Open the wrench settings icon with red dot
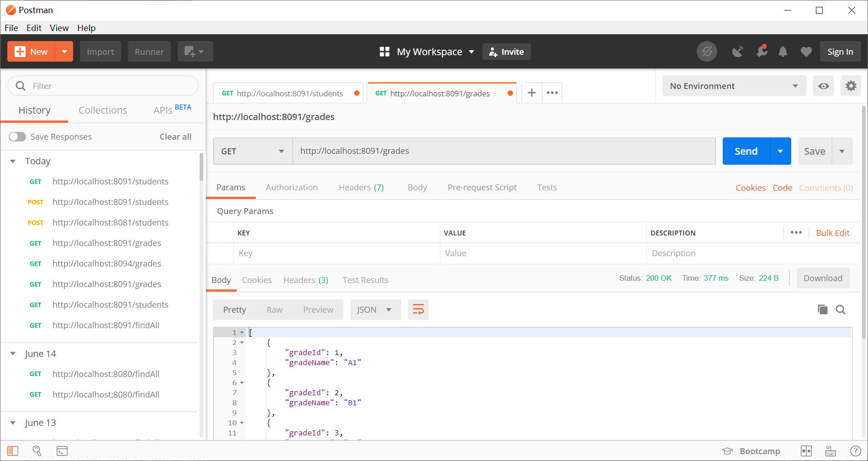Screen dimensions: 868x461 tap(762, 51)
